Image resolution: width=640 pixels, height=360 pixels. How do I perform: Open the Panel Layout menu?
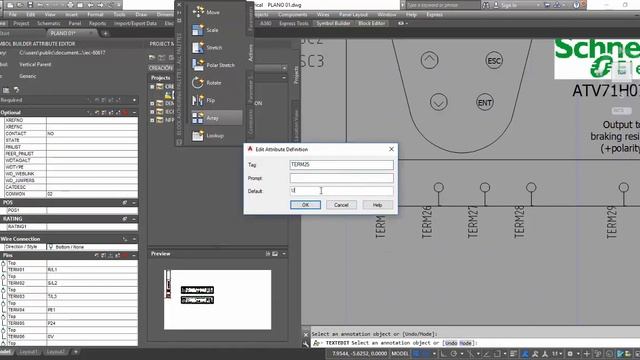point(353,14)
